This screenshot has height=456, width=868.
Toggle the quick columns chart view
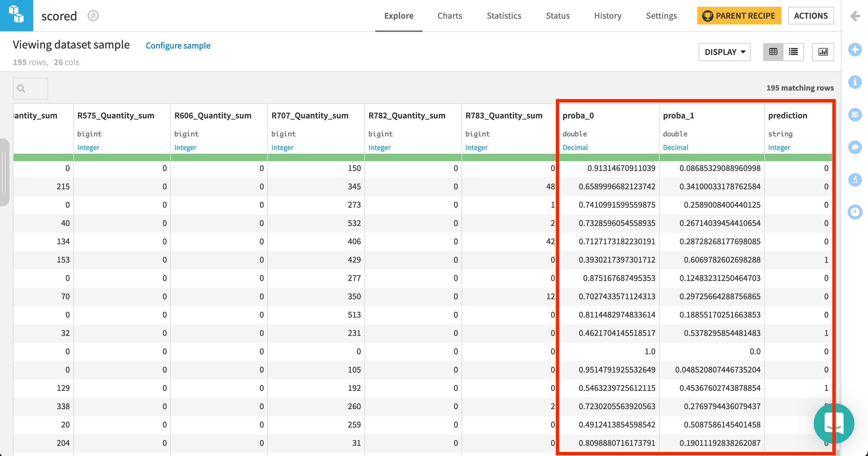pos(823,52)
